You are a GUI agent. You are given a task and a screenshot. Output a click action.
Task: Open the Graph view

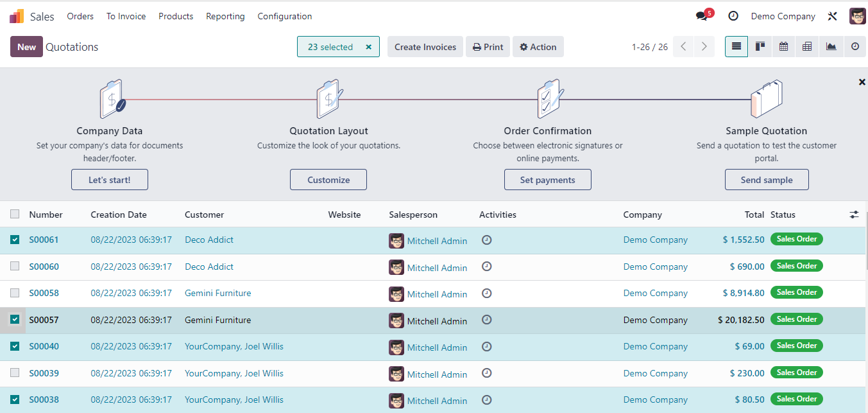coord(831,47)
